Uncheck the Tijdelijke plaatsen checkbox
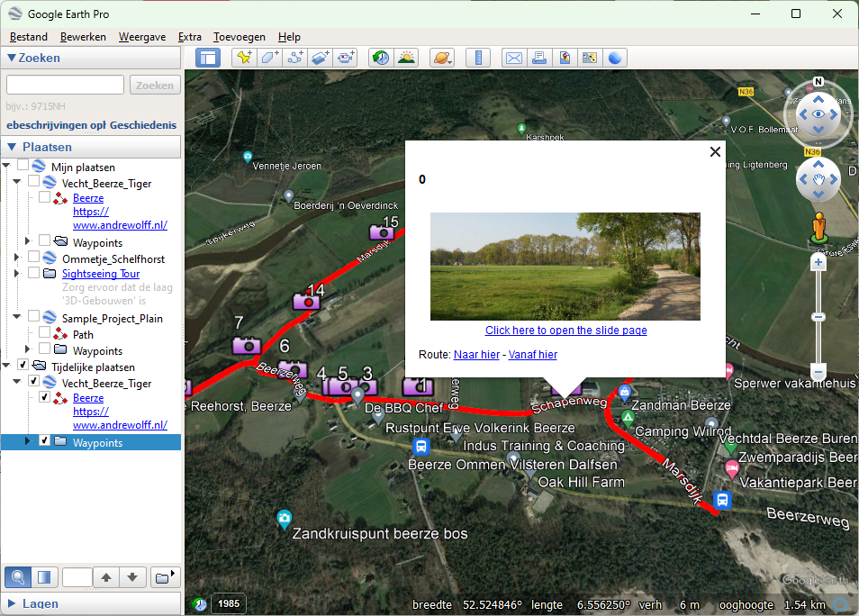The height and width of the screenshot is (616, 859). click(x=23, y=366)
